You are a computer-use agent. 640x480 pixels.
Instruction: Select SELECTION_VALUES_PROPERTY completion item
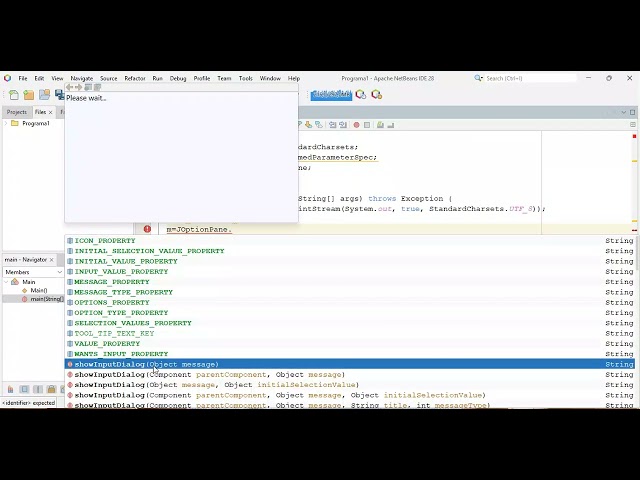pos(350,323)
